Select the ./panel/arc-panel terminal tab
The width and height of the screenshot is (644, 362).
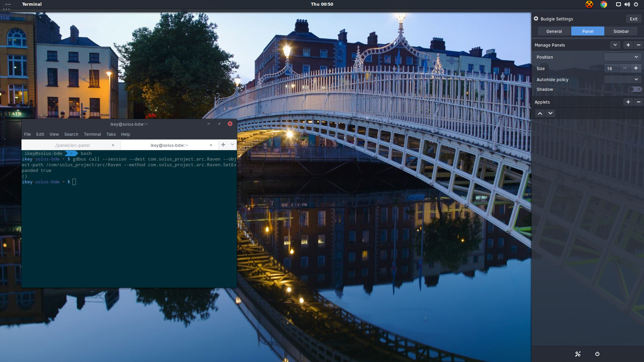point(71,145)
